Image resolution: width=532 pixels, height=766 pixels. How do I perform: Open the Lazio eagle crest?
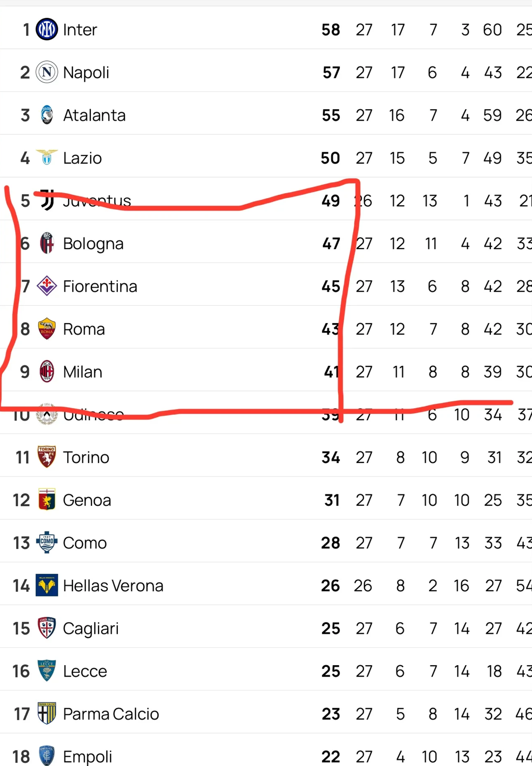47,158
